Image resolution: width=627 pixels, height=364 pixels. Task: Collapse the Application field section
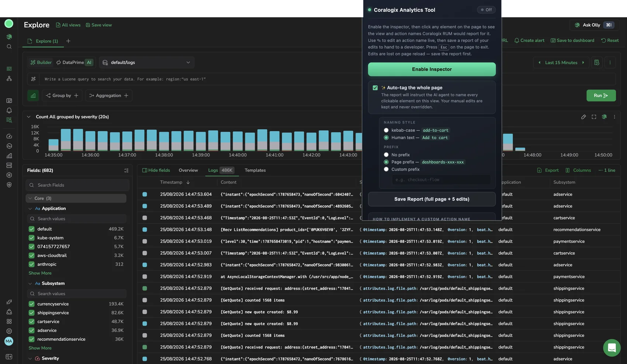point(30,209)
